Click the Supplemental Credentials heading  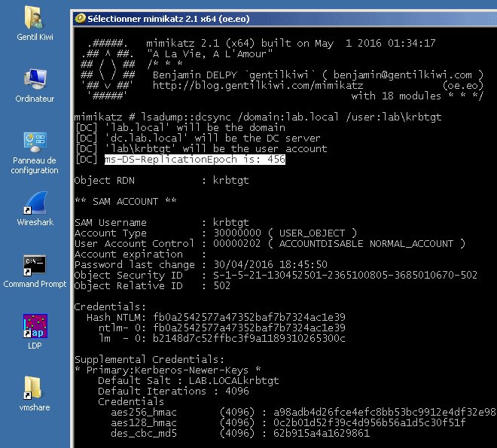[149, 360]
